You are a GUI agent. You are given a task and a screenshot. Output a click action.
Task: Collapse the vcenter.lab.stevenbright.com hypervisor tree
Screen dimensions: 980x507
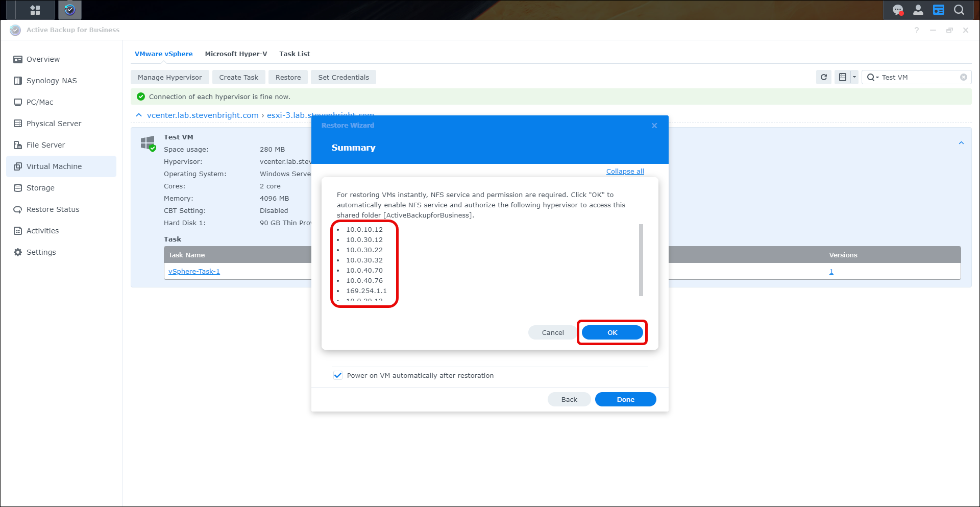139,115
